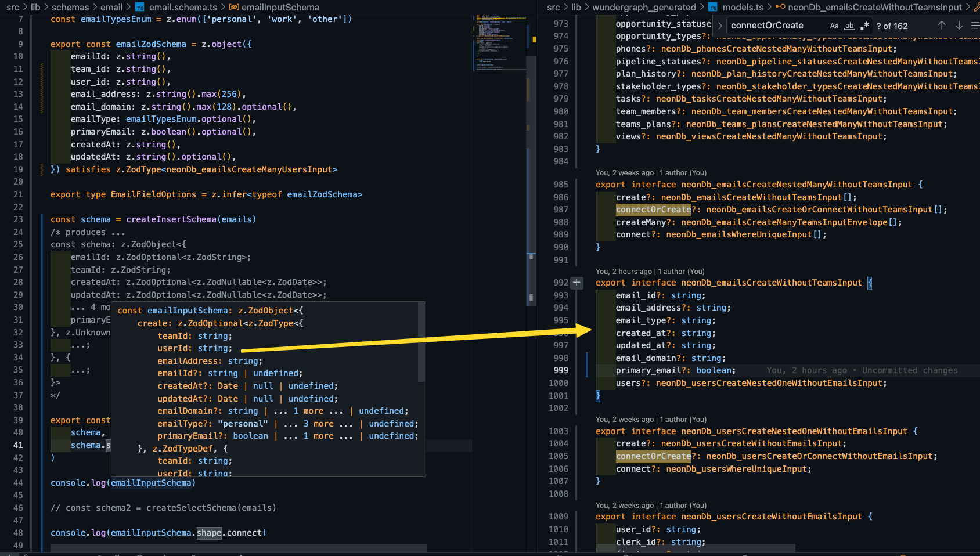
Task: Enable regular expression search in find widget
Action: pos(865,26)
